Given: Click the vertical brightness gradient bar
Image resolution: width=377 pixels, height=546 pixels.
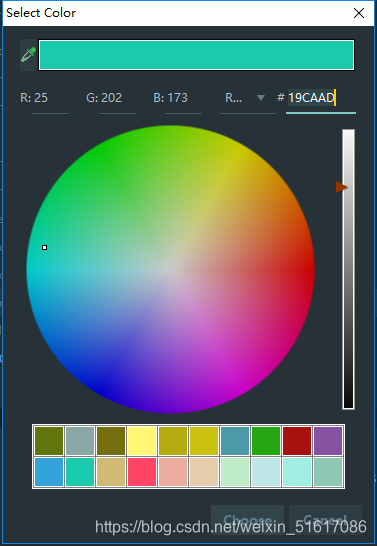Looking at the screenshot, I should point(348,269).
